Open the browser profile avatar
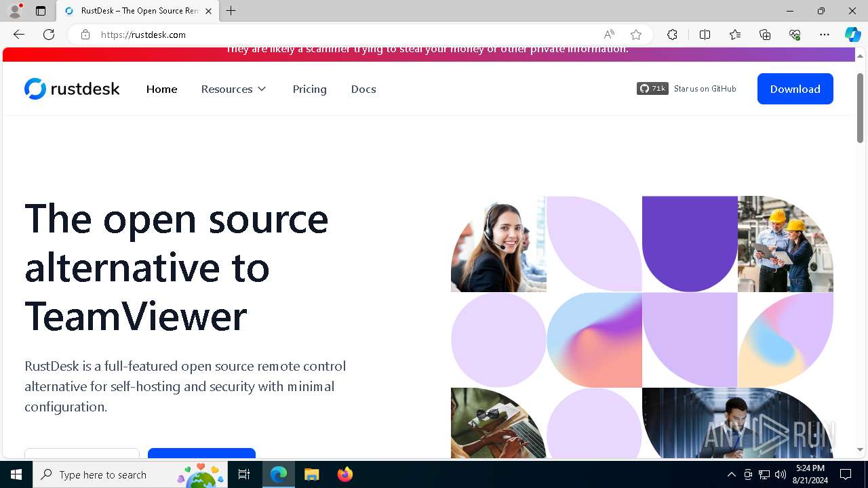The width and height of the screenshot is (868, 488). pos(15,11)
